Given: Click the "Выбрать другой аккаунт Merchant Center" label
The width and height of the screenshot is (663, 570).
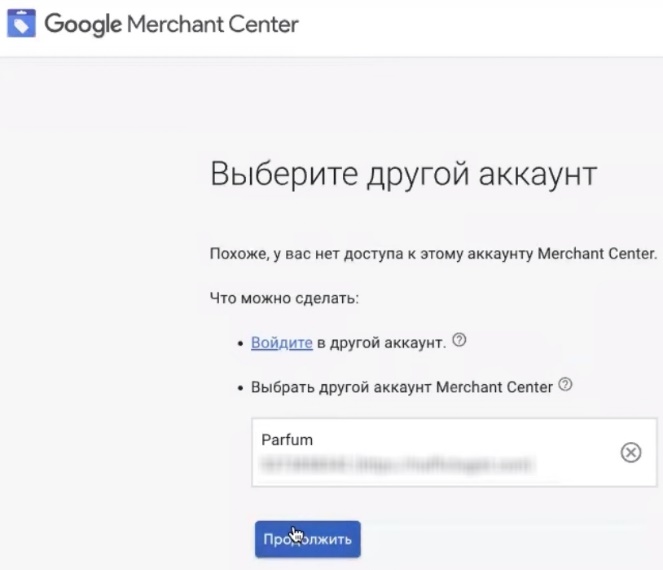Looking at the screenshot, I should [x=402, y=387].
